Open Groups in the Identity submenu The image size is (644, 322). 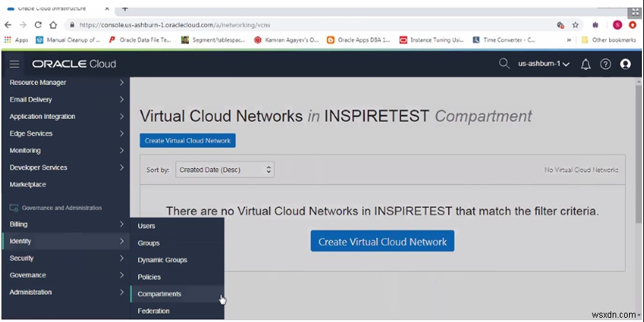coord(177,243)
